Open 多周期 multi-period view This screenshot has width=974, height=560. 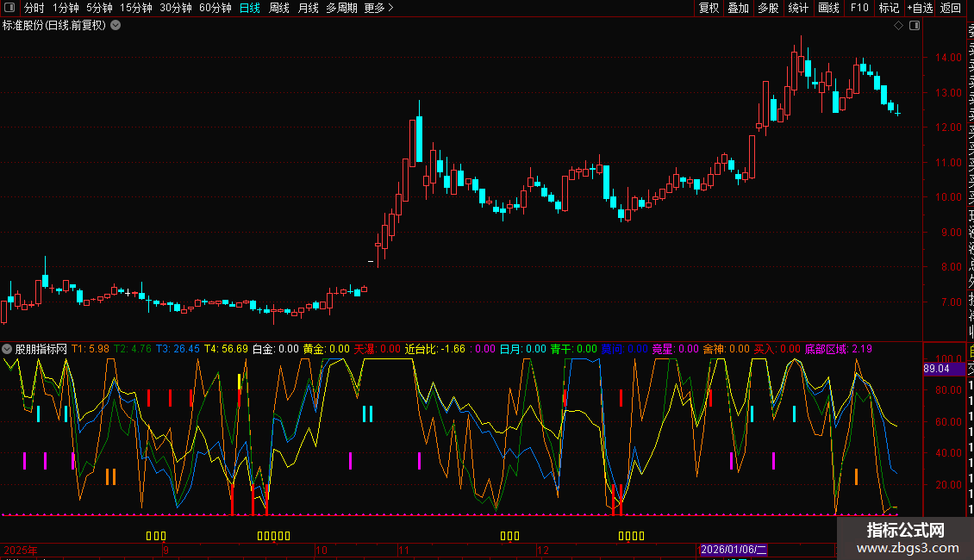tap(341, 8)
